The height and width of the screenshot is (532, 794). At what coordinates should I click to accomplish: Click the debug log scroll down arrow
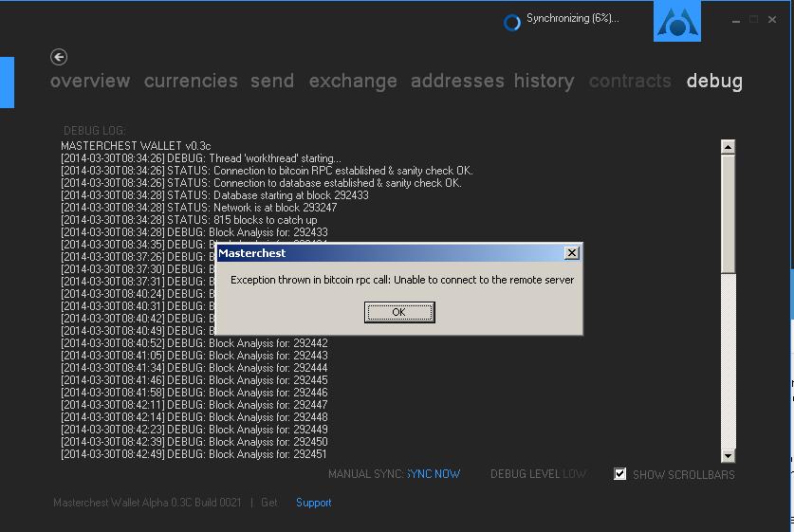[728, 455]
